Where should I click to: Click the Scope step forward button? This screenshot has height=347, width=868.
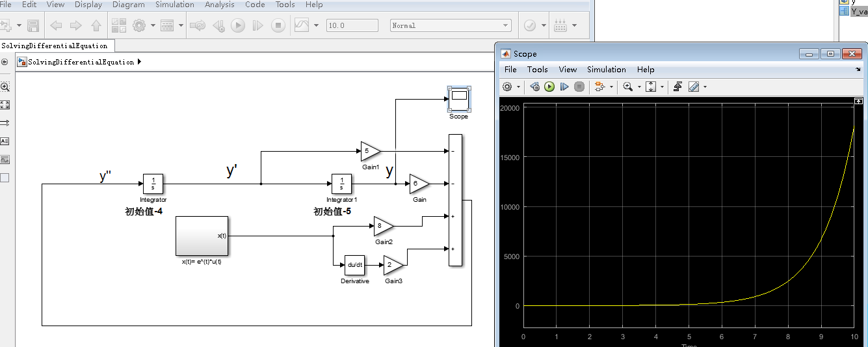564,87
